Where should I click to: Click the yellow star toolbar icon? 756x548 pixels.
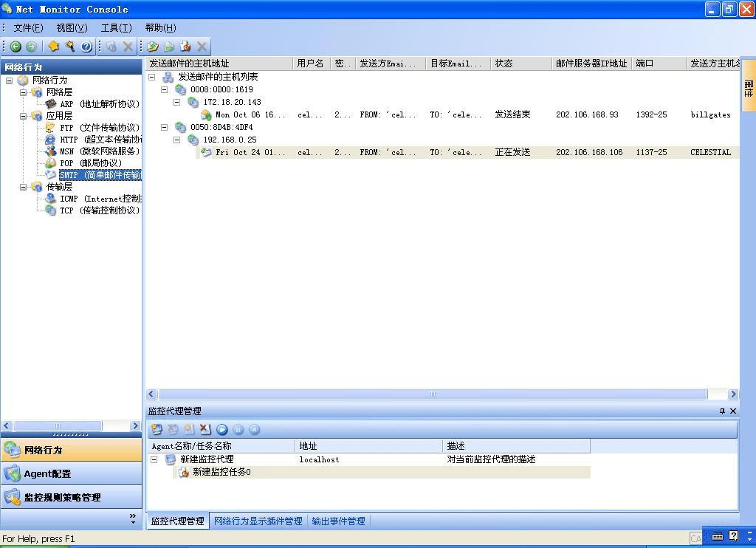click(x=53, y=47)
